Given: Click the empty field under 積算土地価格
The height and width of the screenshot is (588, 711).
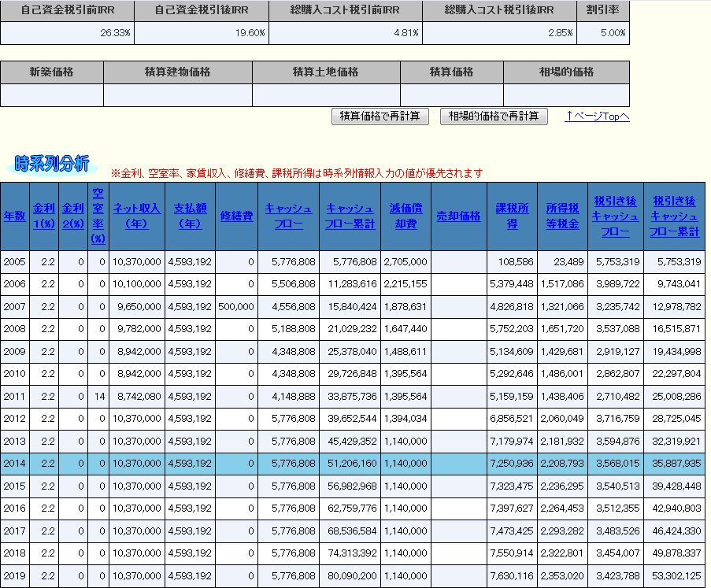Looking at the screenshot, I should [x=325, y=95].
